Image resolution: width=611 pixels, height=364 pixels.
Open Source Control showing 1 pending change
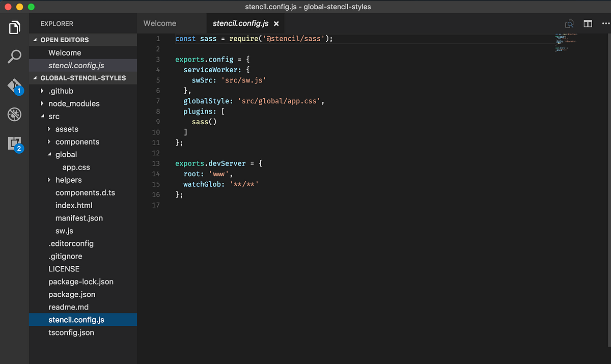pyautogui.click(x=14, y=86)
